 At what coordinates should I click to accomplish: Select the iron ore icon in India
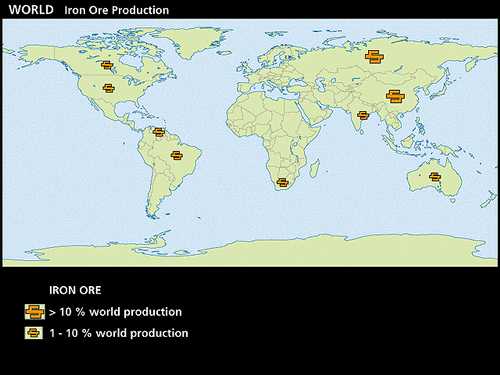[363, 115]
